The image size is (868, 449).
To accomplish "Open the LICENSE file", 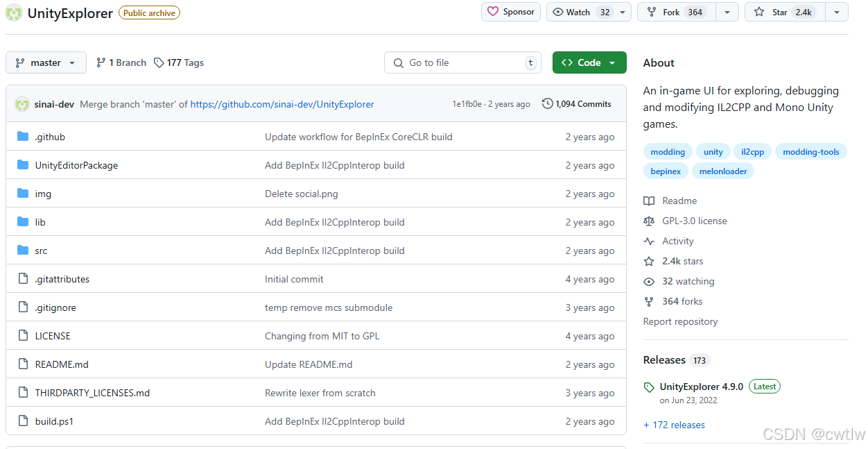I will 53,336.
